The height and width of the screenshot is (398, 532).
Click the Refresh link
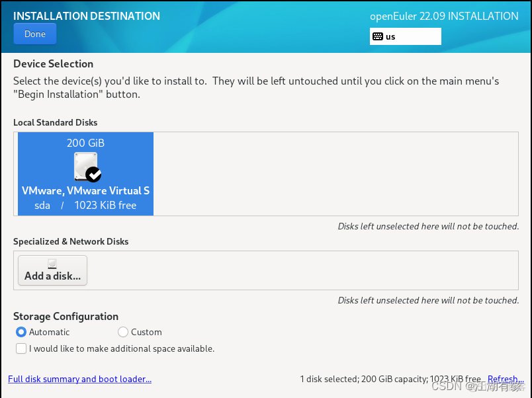505,379
